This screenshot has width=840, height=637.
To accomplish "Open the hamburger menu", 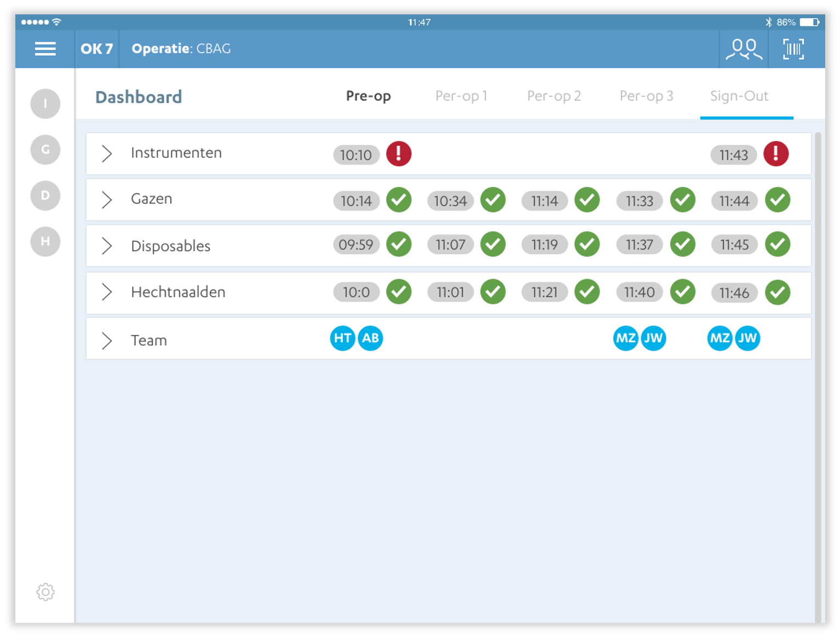I will click(x=45, y=49).
